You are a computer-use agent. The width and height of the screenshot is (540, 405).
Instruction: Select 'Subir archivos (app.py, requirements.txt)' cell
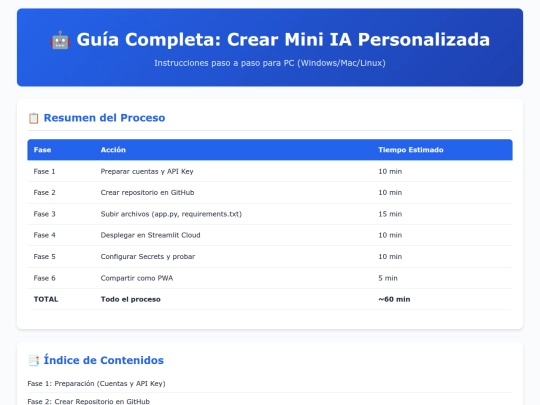171,214
